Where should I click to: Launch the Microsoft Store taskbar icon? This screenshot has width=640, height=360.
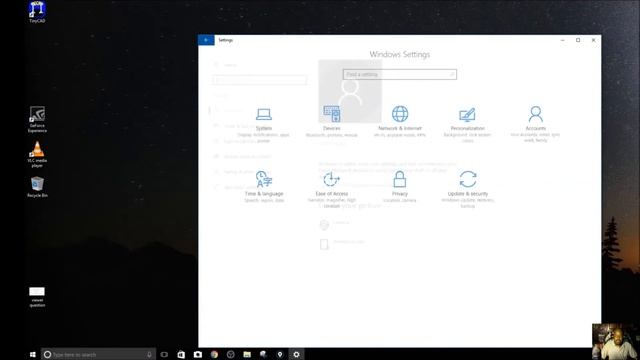coord(181,354)
